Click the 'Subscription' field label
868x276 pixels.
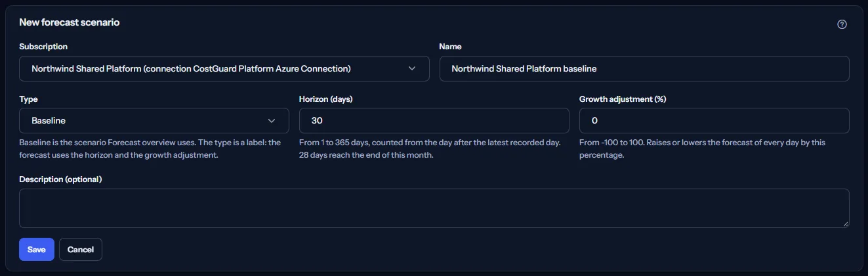coord(43,47)
